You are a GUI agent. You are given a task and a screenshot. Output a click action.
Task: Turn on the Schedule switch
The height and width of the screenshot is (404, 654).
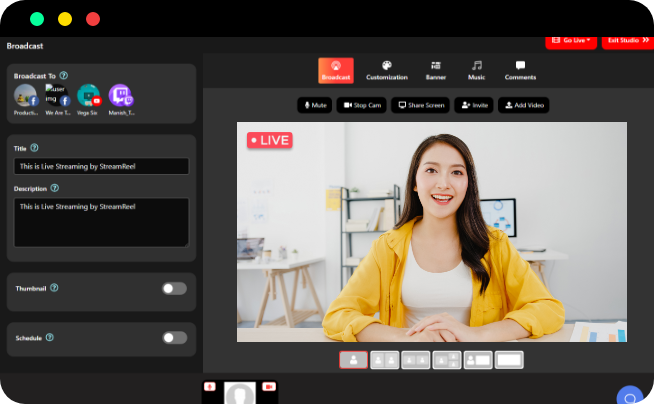tap(174, 338)
